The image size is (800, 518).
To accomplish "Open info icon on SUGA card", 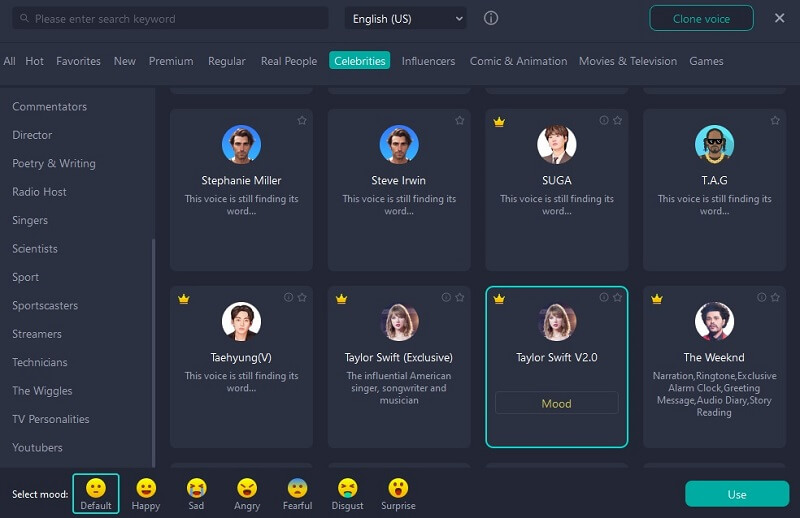I will tap(604, 120).
